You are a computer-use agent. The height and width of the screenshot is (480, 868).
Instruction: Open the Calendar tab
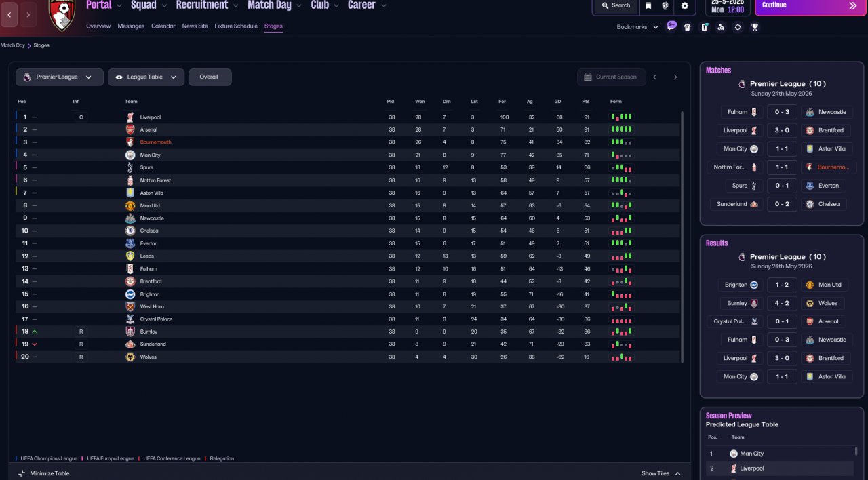tap(163, 26)
